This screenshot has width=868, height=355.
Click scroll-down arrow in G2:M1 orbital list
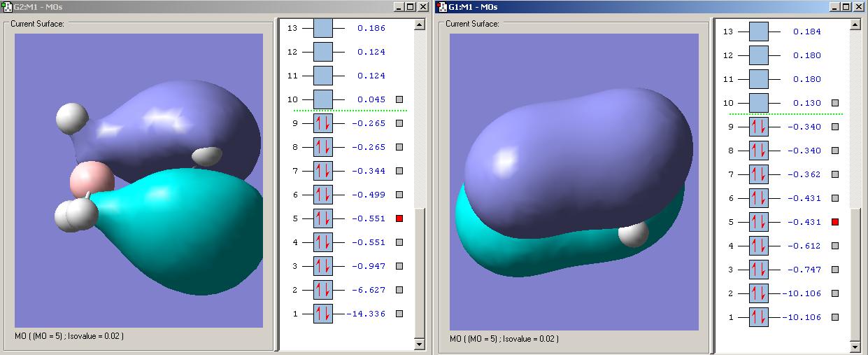tap(420, 344)
